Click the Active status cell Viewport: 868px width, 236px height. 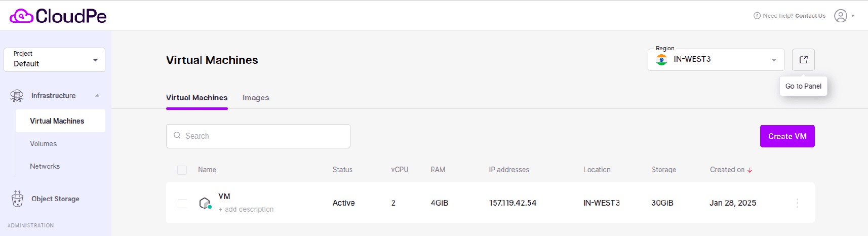click(x=343, y=203)
